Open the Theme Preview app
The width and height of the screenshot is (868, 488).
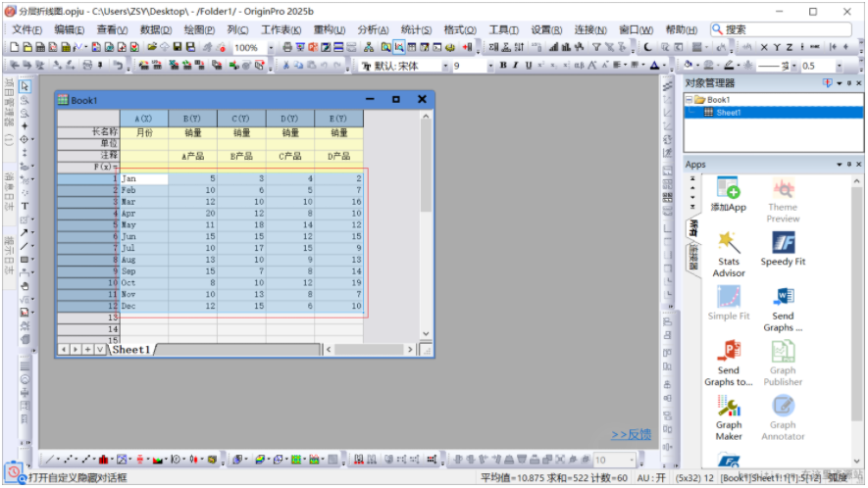[x=783, y=200]
